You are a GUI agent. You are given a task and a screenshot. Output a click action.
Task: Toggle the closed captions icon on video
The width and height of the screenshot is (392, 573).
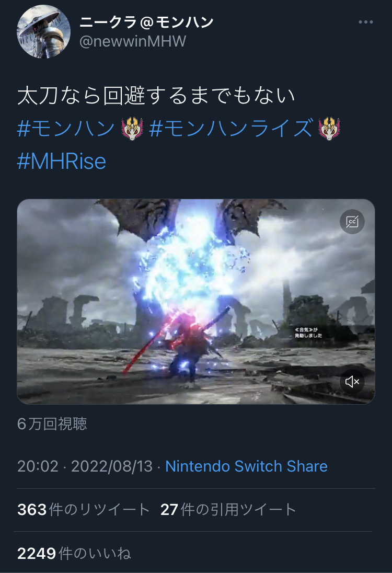click(x=352, y=222)
